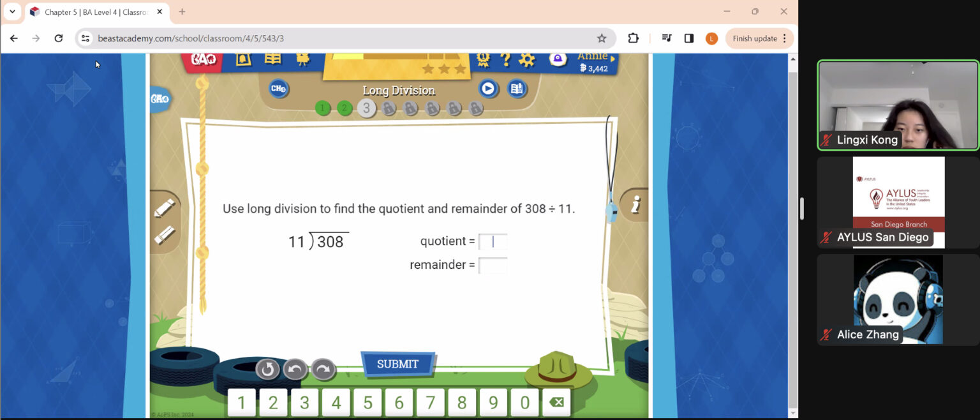980x420 pixels.
Task: Submit the answer
Action: tap(397, 364)
